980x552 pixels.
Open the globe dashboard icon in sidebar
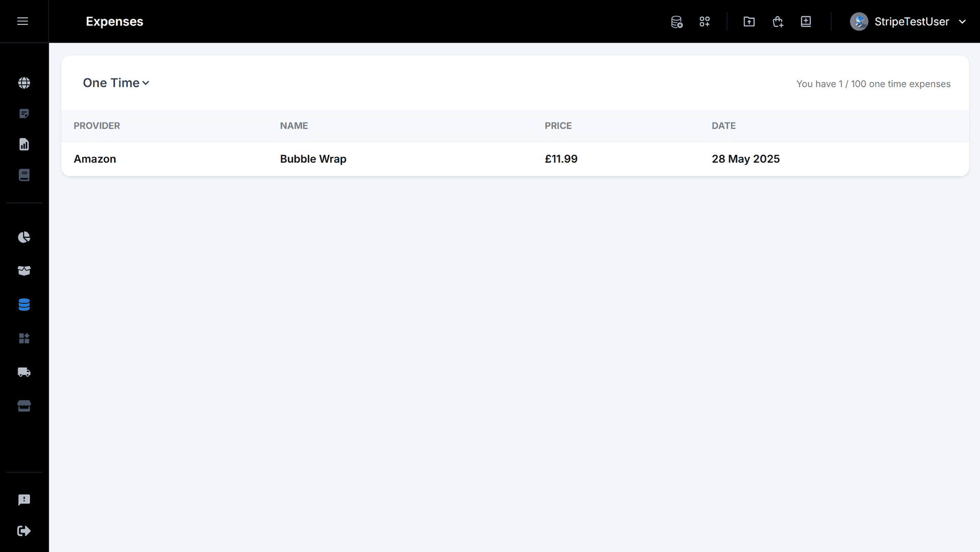(24, 83)
